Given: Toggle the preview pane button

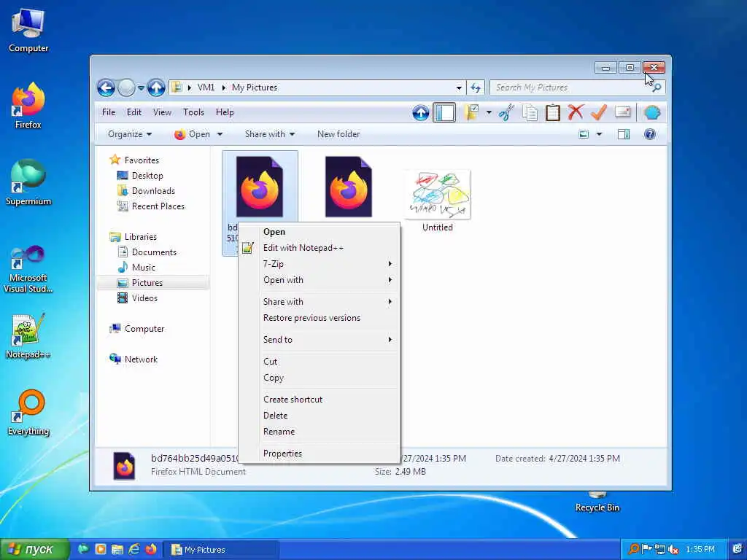Looking at the screenshot, I should coord(624,134).
